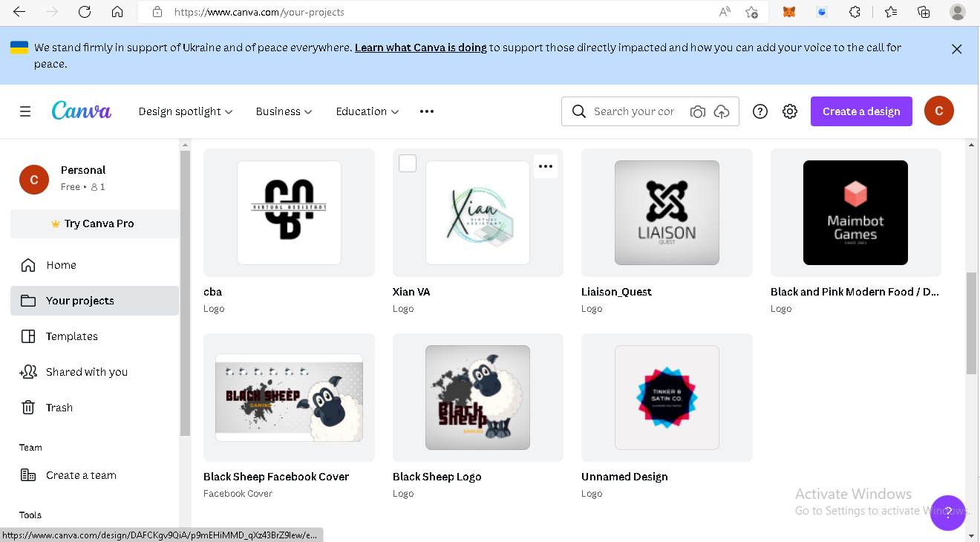Click the Ukraine flag icon in banner
The width and height of the screenshot is (980, 542).
pos(19,48)
